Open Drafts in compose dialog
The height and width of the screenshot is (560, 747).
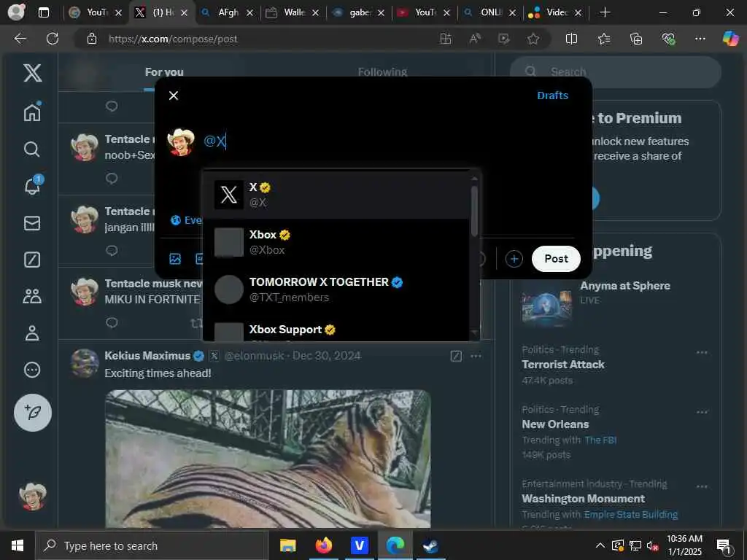pos(553,96)
